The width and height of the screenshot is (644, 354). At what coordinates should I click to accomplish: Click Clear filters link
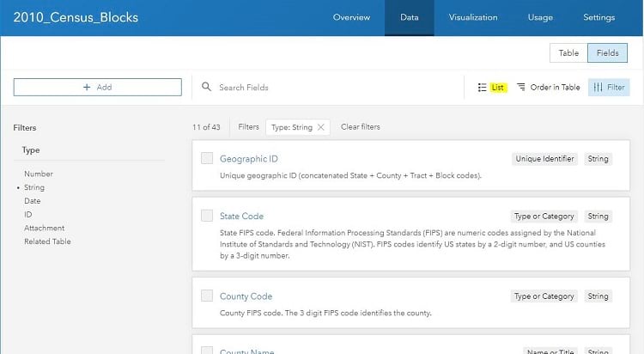pyautogui.click(x=361, y=127)
